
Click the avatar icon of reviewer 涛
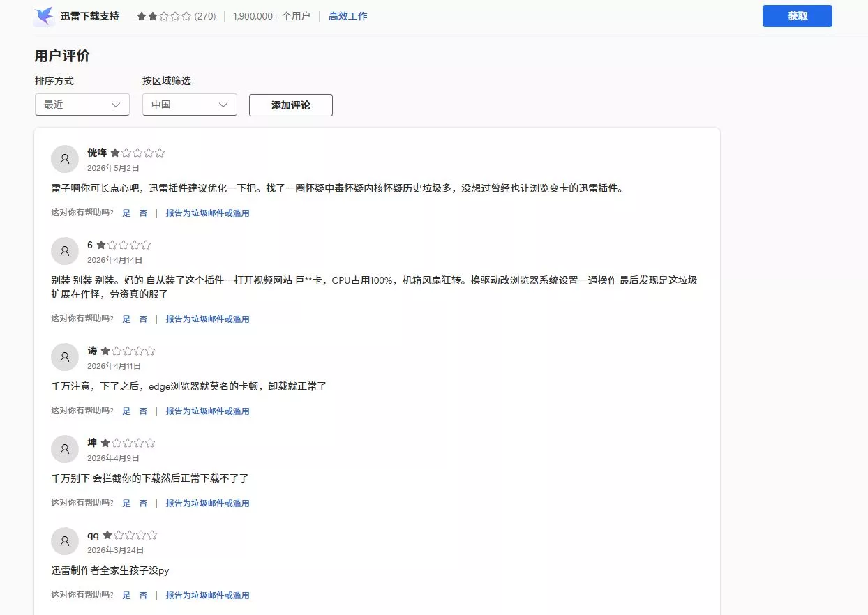65,357
